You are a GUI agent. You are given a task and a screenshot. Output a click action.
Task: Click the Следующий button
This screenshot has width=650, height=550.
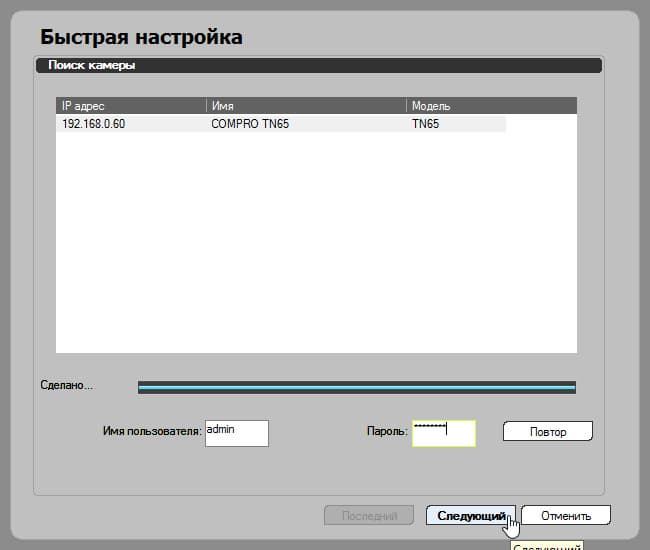click(x=471, y=515)
